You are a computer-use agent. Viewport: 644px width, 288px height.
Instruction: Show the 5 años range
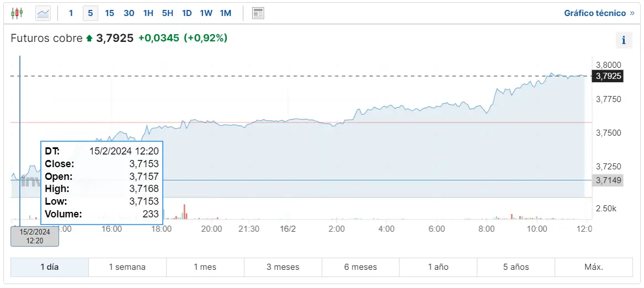tap(516, 267)
